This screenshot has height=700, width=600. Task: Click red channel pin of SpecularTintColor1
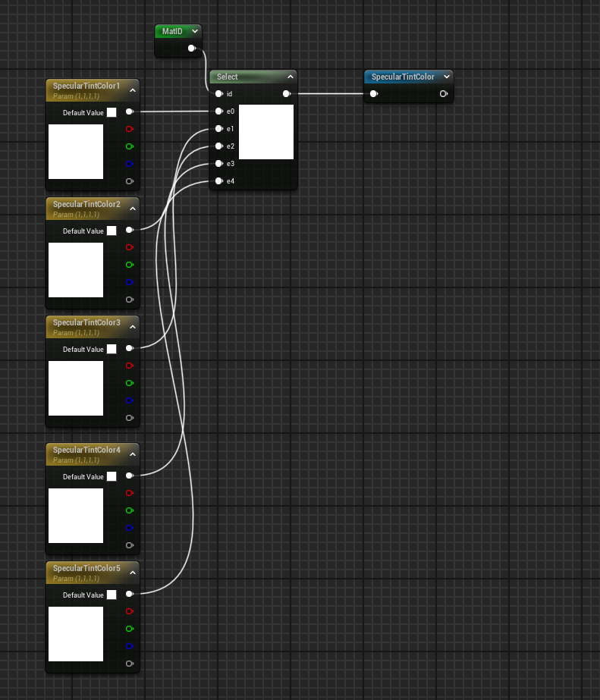coord(129,129)
